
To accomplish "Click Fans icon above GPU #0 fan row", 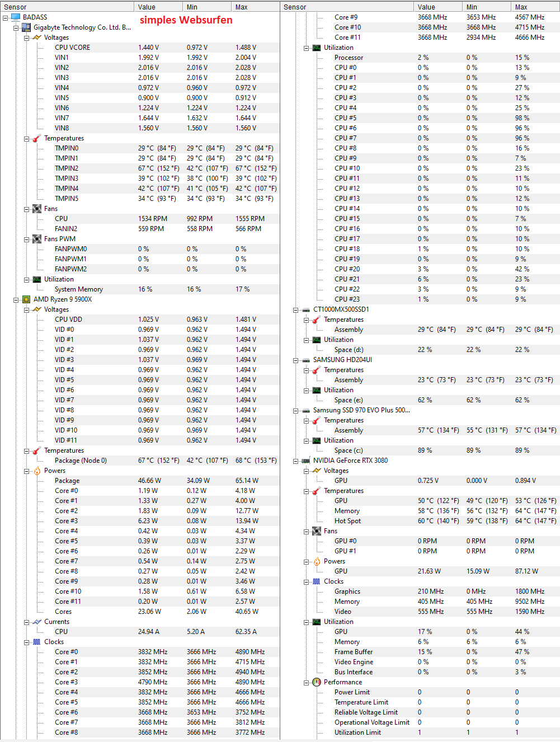I will tap(317, 531).
